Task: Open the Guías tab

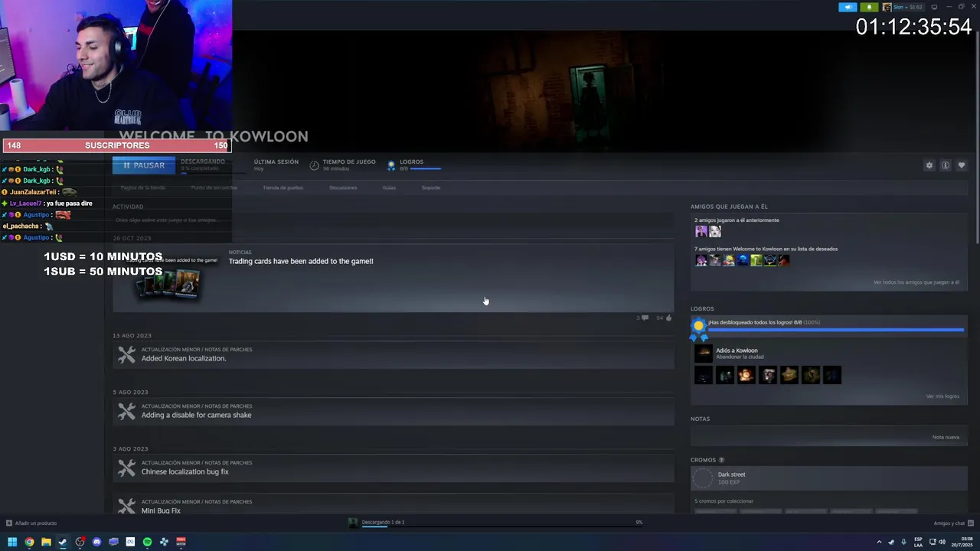Action: (x=389, y=187)
